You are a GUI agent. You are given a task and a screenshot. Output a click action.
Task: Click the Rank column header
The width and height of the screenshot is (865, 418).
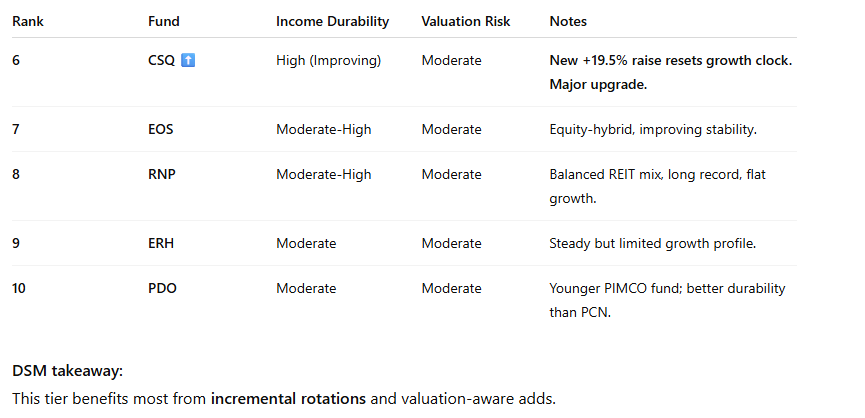28,21
